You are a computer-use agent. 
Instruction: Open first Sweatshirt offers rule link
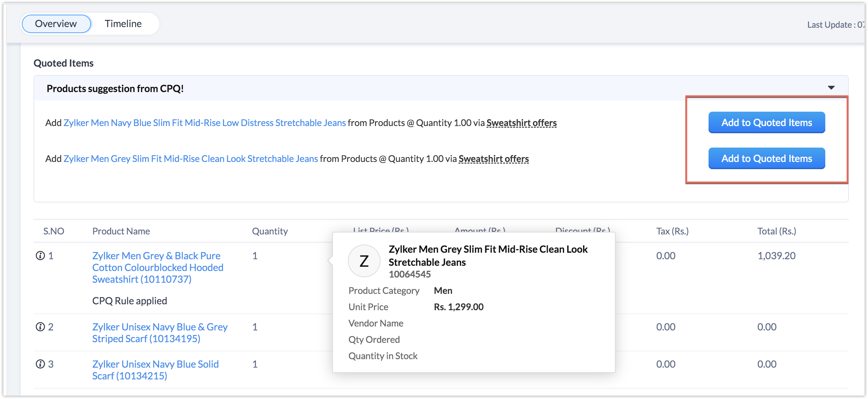pos(521,123)
